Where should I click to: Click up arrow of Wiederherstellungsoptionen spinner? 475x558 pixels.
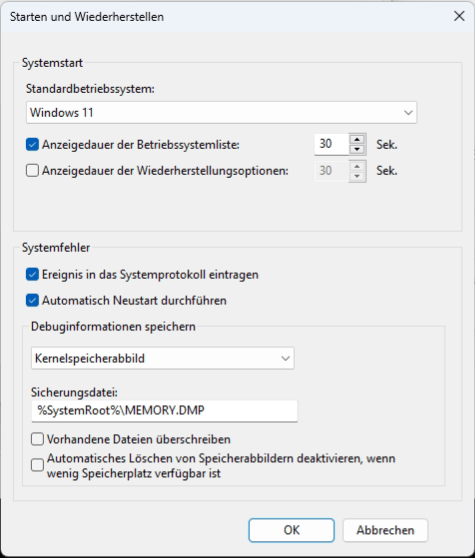(x=357, y=166)
